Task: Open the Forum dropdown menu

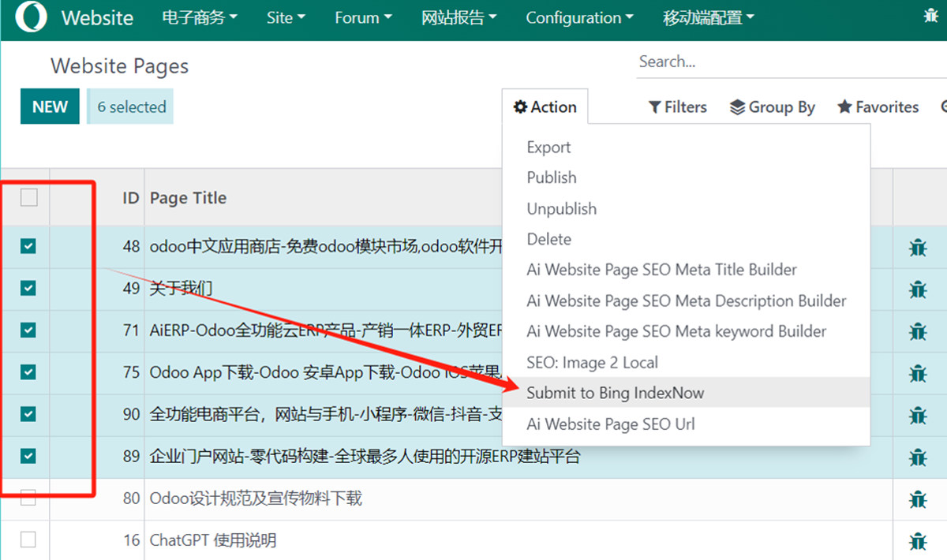Action: pyautogui.click(x=363, y=17)
